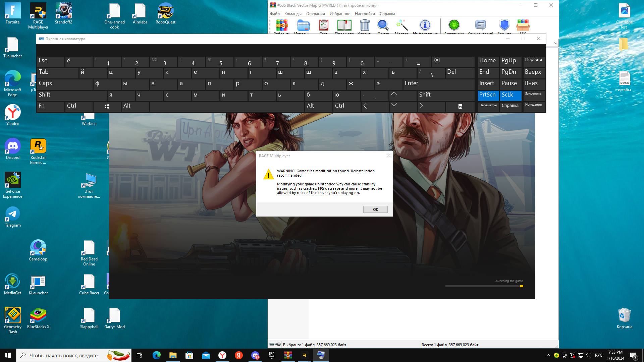The width and height of the screenshot is (644, 362).
Task: Click the space bar on on-screen keyboard
Action: click(227, 106)
